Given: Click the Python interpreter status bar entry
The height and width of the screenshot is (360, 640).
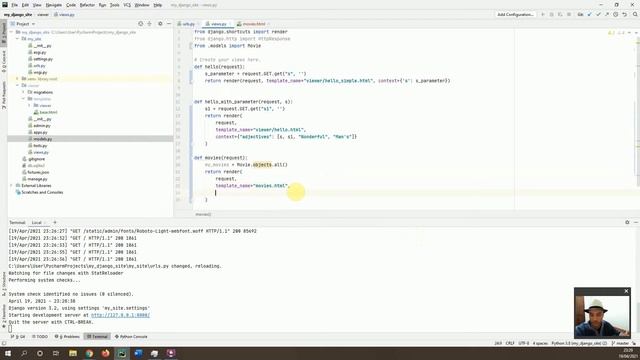Looking at the screenshot, I should [x=579, y=343].
